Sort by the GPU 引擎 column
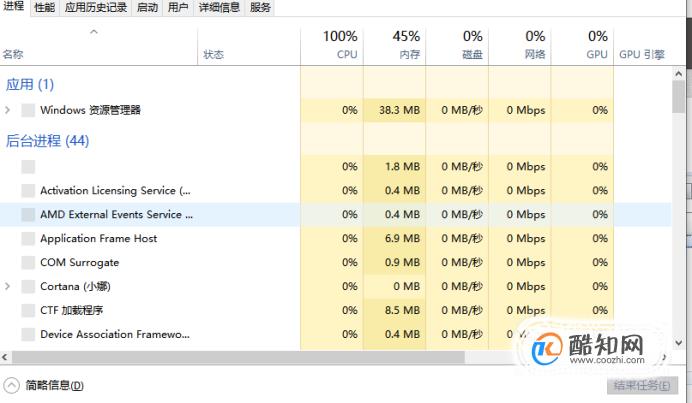The image size is (692, 403). [x=642, y=54]
